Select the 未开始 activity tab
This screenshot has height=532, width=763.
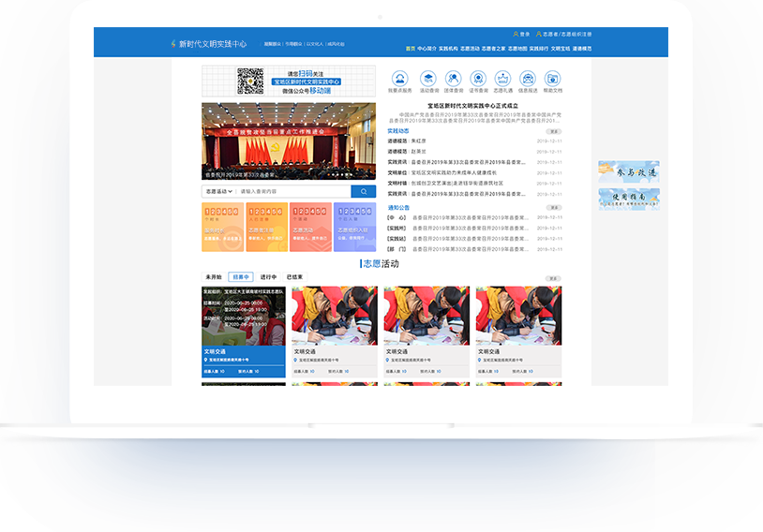[214, 277]
